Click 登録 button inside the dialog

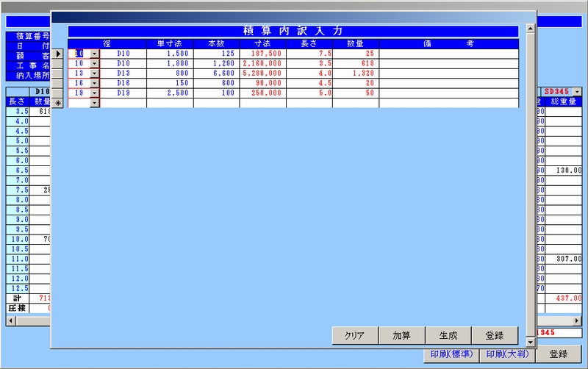click(495, 336)
